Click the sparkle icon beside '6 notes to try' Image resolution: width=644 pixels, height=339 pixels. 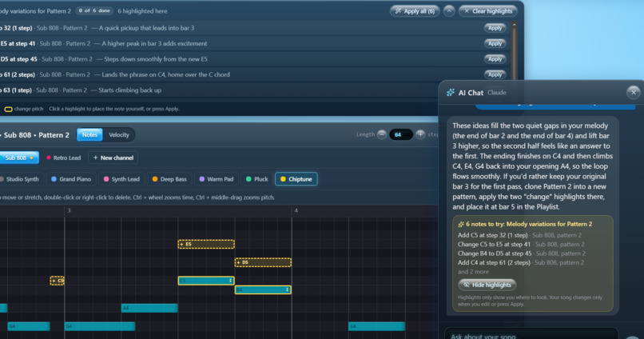(x=461, y=225)
